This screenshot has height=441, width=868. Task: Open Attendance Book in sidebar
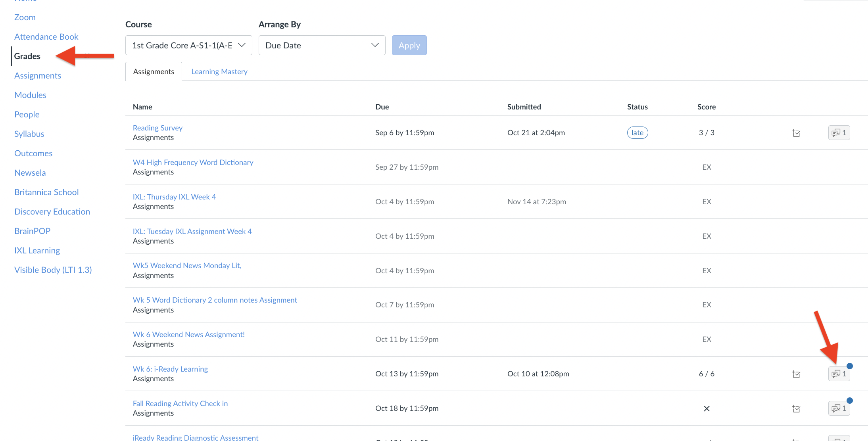[x=46, y=37]
